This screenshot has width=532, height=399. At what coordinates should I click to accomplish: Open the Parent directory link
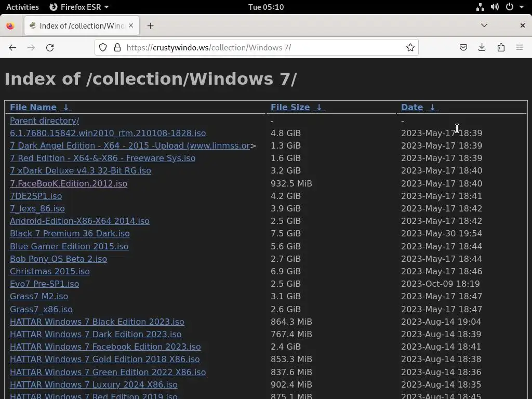pyautogui.click(x=45, y=121)
